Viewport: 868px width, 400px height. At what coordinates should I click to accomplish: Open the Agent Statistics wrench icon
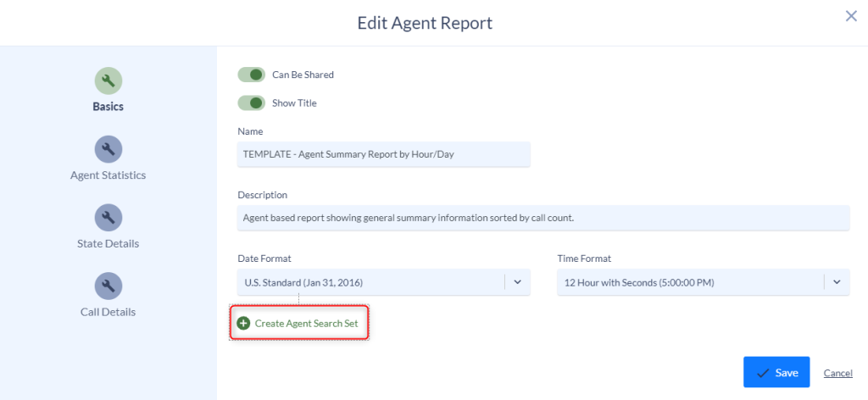tap(108, 149)
